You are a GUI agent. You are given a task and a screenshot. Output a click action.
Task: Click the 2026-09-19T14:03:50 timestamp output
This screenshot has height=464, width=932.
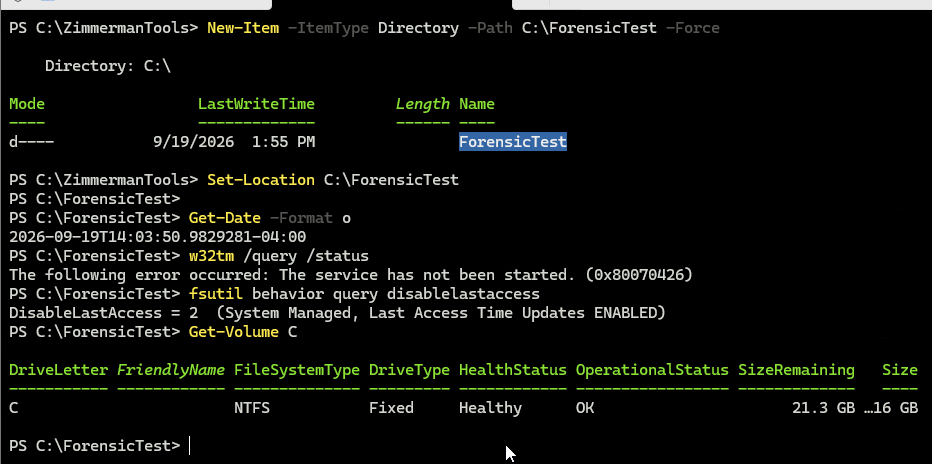(158, 237)
